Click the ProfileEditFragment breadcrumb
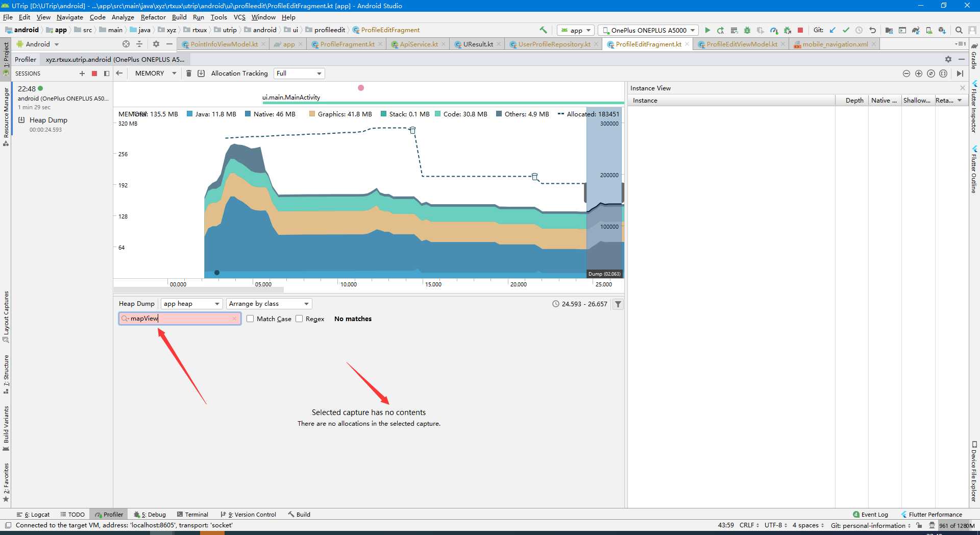Image resolution: width=980 pixels, height=535 pixels. pyautogui.click(x=385, y=30)
